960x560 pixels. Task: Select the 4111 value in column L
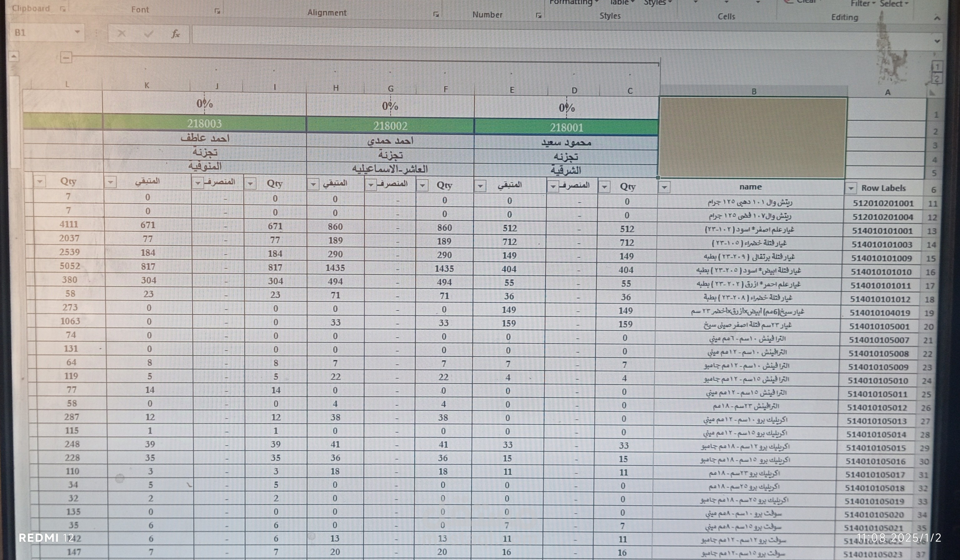pyautogui.click(x=68, y=224)
